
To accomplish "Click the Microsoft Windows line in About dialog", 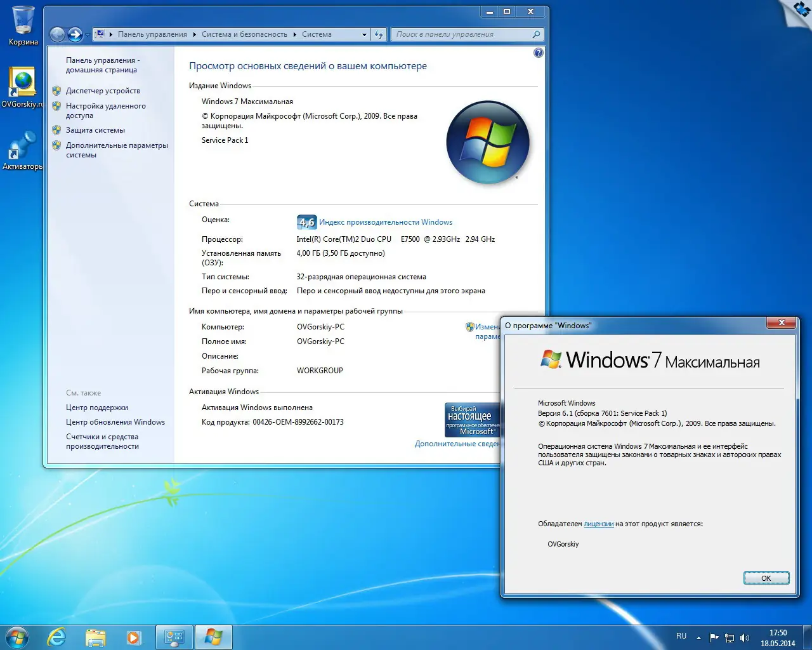I will [566, 403].
